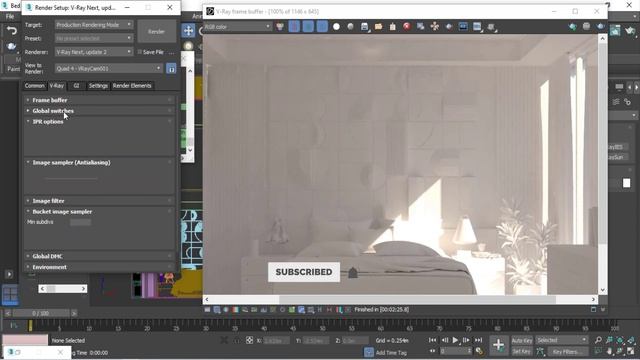Viewport: 640px width, 360px height.
Task: Click the Render button in Render Setup
Action: [156, 31]
